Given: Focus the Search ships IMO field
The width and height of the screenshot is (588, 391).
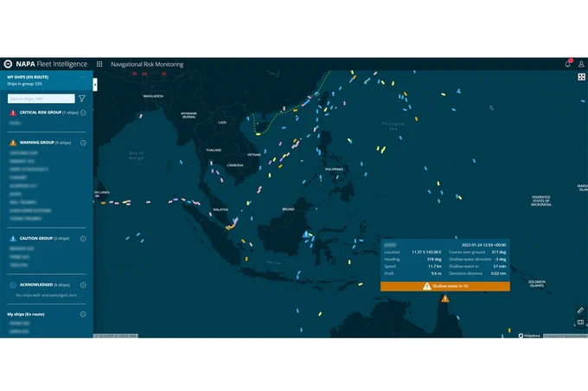Looking at the screenshot, I should (x=42, y=99).
